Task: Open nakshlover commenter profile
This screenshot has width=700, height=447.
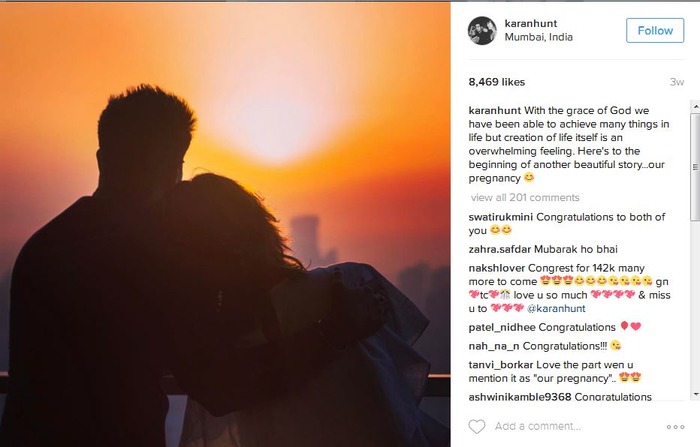Action: click(x=497, y=268)
